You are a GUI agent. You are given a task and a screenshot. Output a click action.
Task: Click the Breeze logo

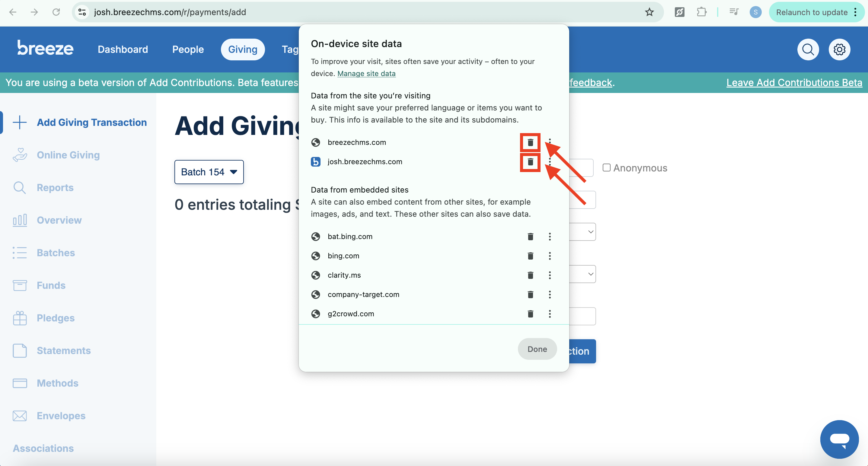point(45,48)
